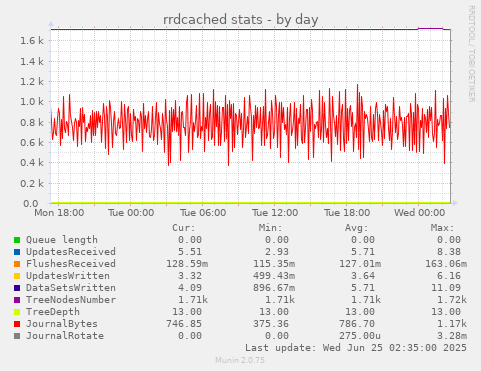The width and height of the screenshot is (481, 371).
Task: Click the '0.8 k' y-axis label
Action: point(32,123)
